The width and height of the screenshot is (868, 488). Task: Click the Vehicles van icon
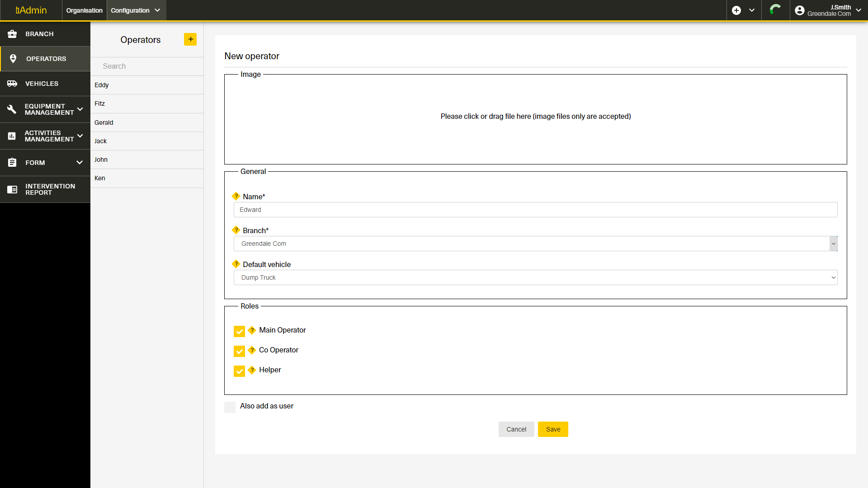pos(12,84)
